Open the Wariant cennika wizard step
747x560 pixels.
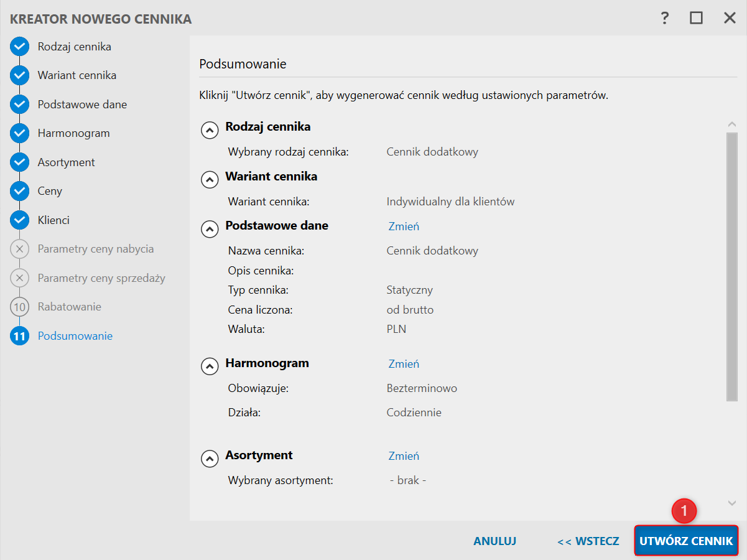click(77, 75)
